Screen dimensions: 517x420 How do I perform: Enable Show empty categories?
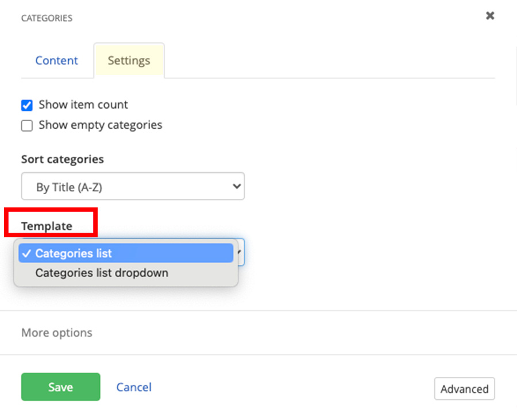26,125
